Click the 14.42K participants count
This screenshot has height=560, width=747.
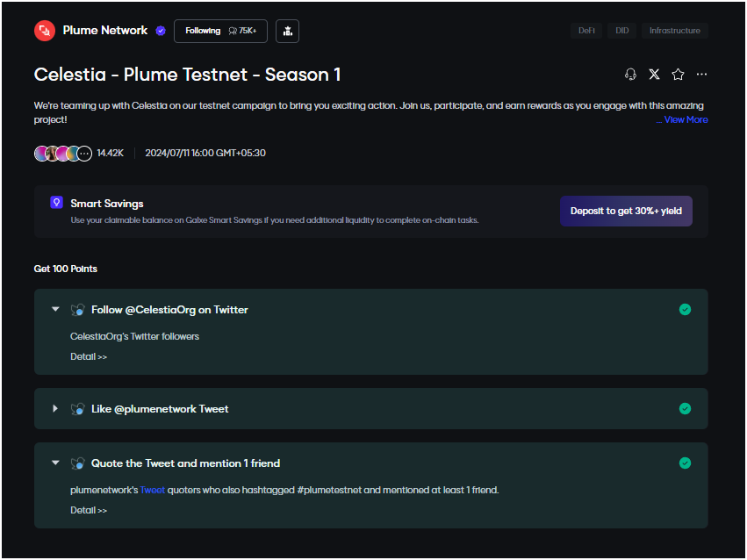[x=110, y=154]
